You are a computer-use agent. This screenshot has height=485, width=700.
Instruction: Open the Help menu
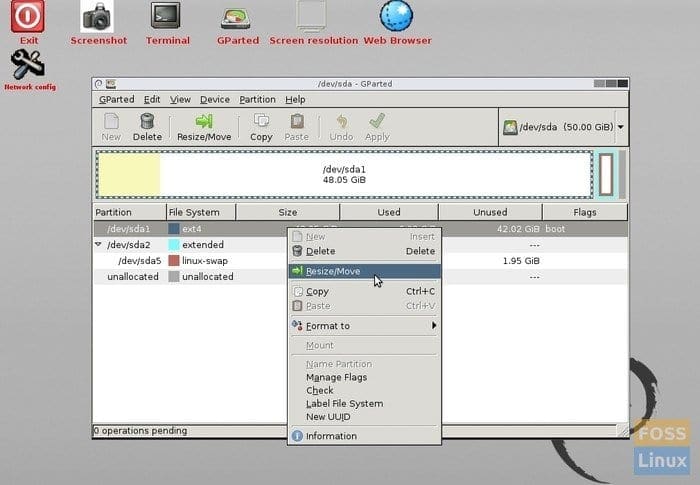click(x=295, y=100)
